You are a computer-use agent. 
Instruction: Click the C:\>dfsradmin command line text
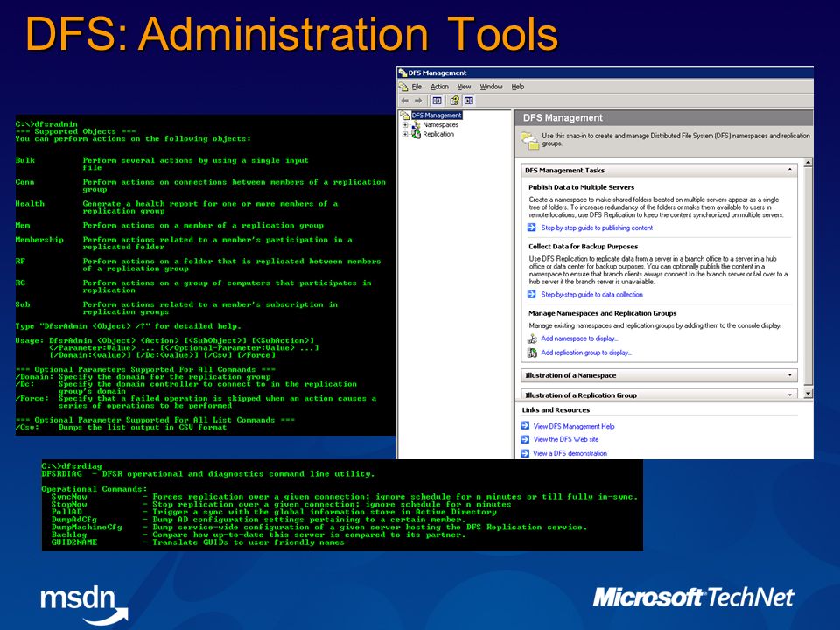[46, 123]
